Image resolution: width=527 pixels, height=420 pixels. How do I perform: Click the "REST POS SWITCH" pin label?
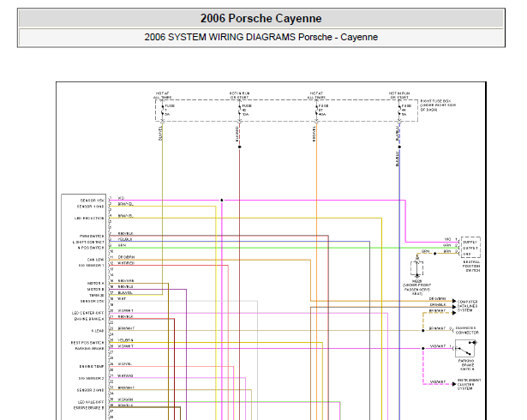point(87,343)
